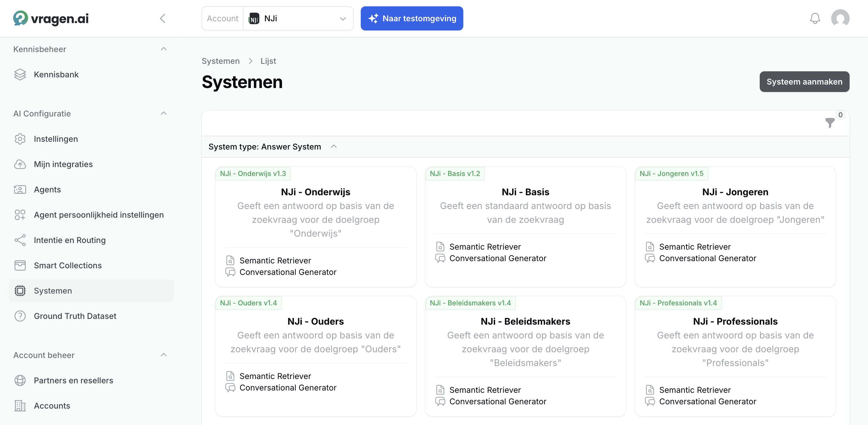
Task: Open Smart Collections via box icon
Action: pos(20,265)
